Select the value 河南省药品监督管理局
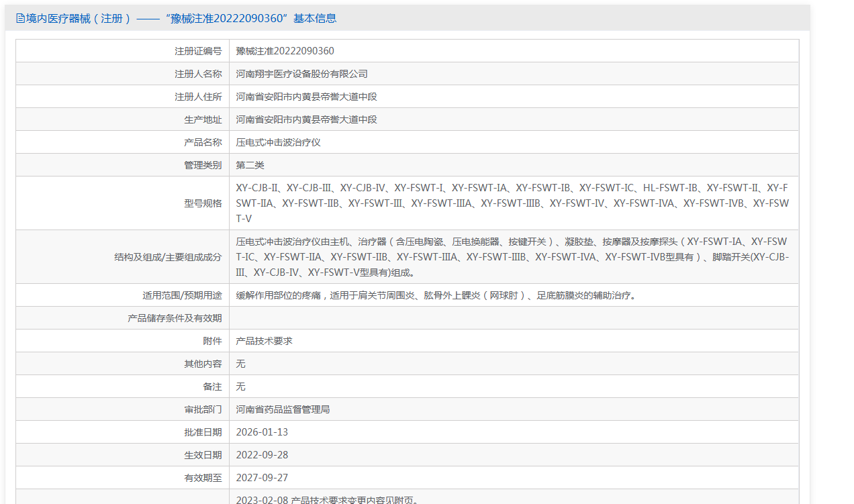Screen dimensions: 854x504 click(x=283, y=409)
